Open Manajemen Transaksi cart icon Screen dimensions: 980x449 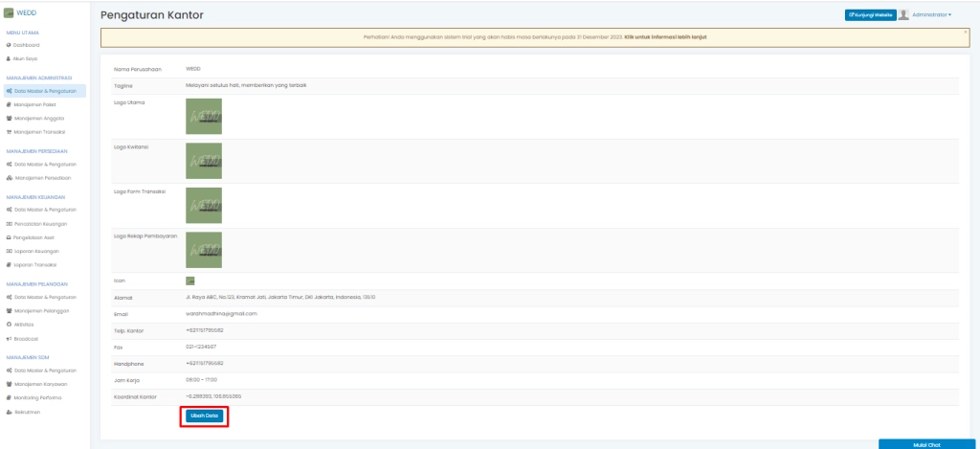coord(9,132)
